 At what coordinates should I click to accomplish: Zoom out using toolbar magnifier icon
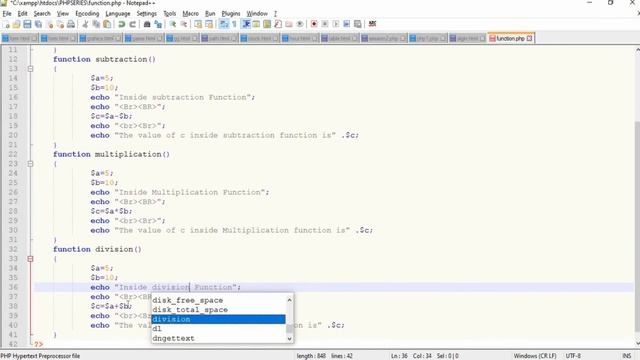click(184, 24)
